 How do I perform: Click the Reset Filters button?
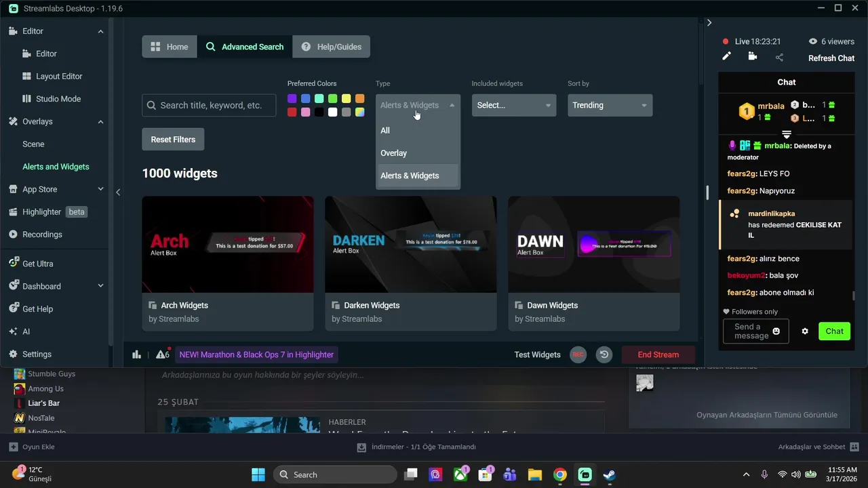pyautogui.click(x=173, y=140)
